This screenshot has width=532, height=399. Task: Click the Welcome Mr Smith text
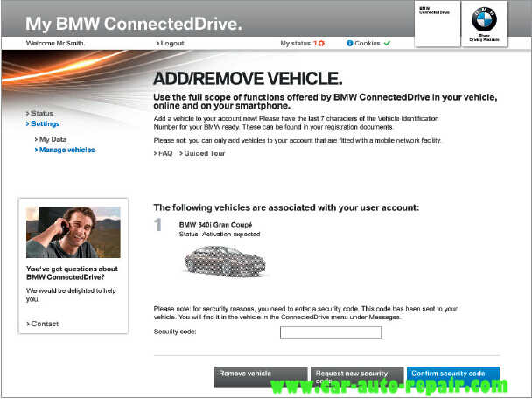tap(55, 44)
